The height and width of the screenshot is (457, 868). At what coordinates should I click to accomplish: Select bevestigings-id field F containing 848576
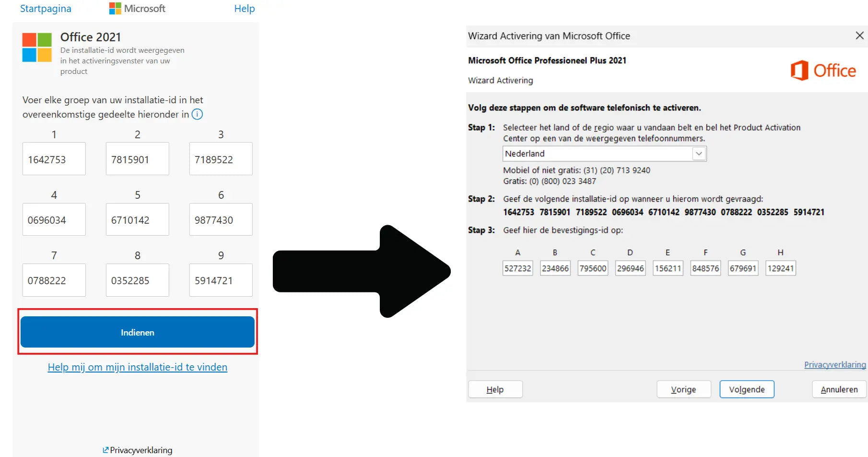click(x=705, y=268)
